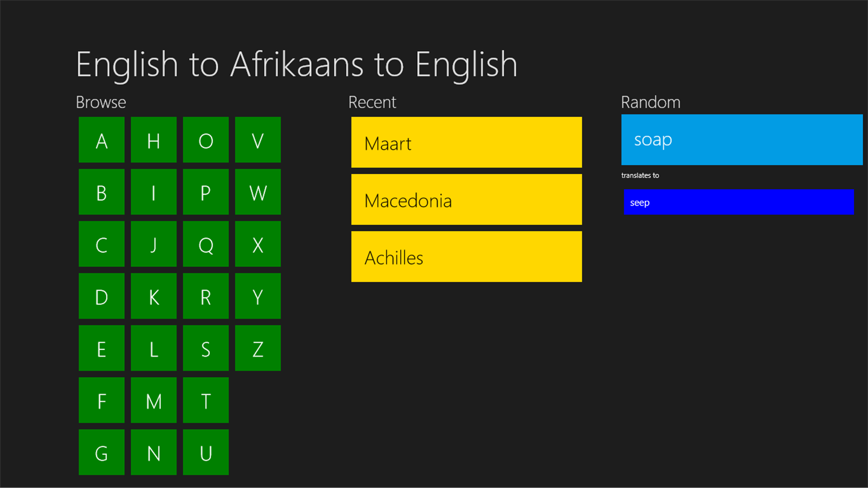The image size is (868, 488).
Task: Open recent word Maart
Action: (x=467, y=142)
